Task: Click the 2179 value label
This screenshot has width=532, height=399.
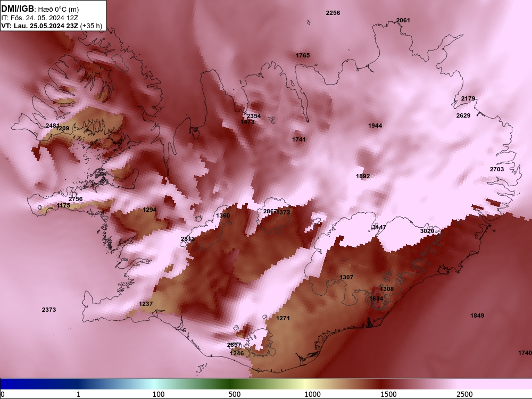Action: coord(468,98)
